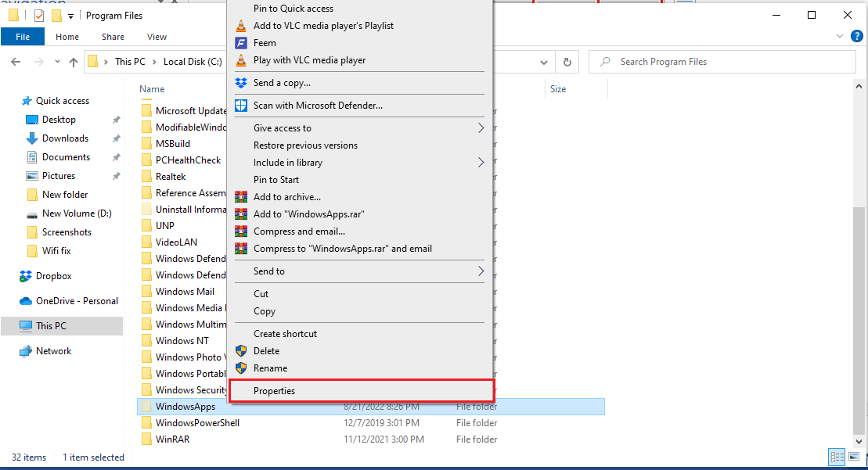Click the scrollbar up arrow
The image size is (868, 470).
point(859,86)
